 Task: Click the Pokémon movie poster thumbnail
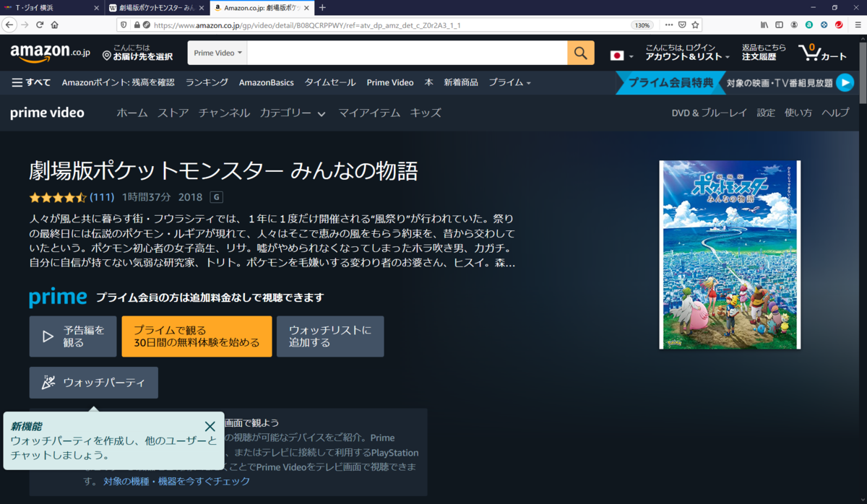click(x=730, y=255)
